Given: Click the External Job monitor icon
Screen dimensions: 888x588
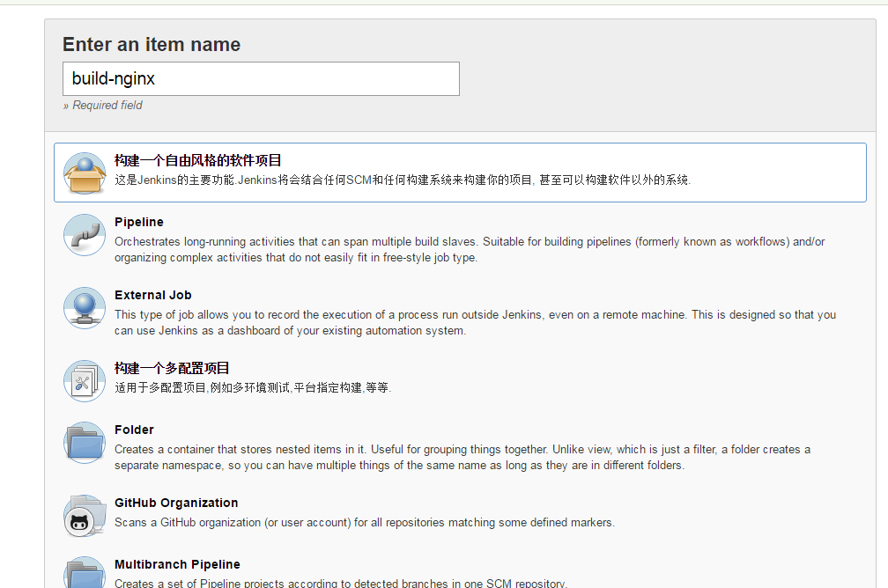Looking at the screenshot, I should click(x=85, y=308).
